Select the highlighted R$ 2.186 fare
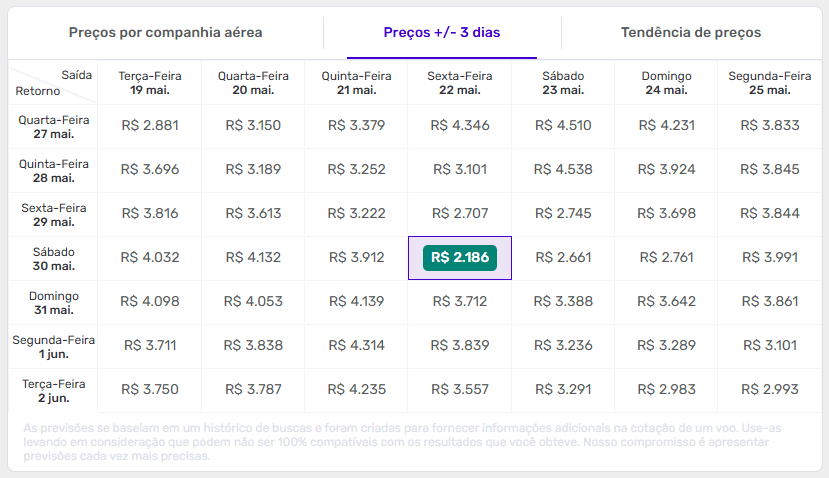This screenshot has width=829, height=478. pyautogui.click(x=460, y=258)
